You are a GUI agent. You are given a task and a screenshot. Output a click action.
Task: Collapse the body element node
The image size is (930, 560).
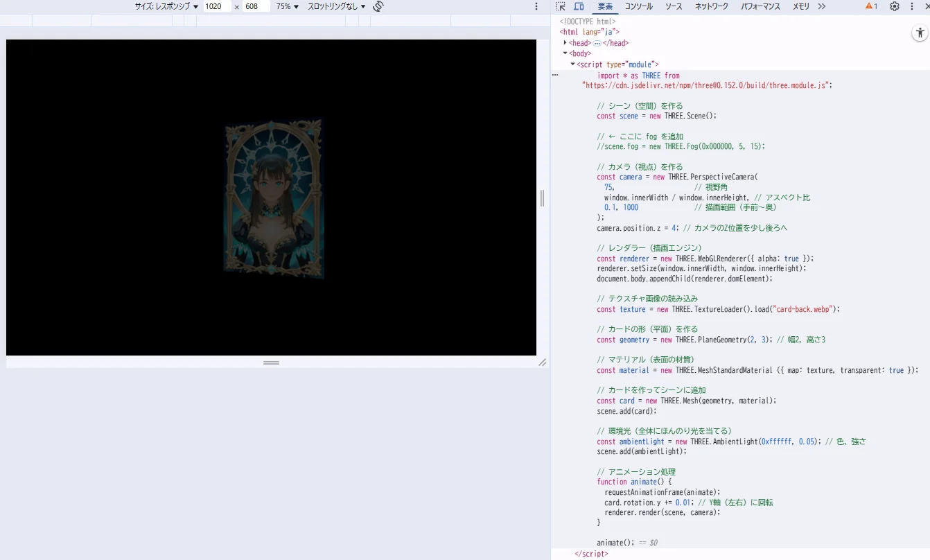tap(565, 53)
